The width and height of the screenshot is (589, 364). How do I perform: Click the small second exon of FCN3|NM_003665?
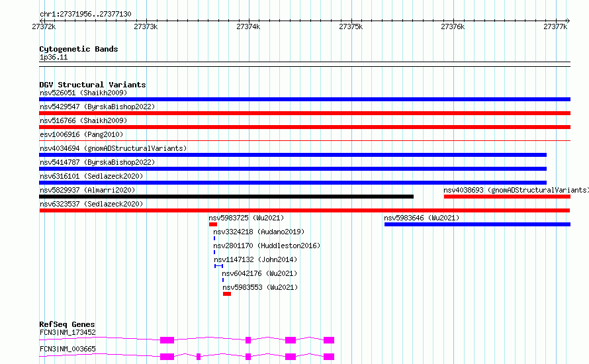[199, 357]
